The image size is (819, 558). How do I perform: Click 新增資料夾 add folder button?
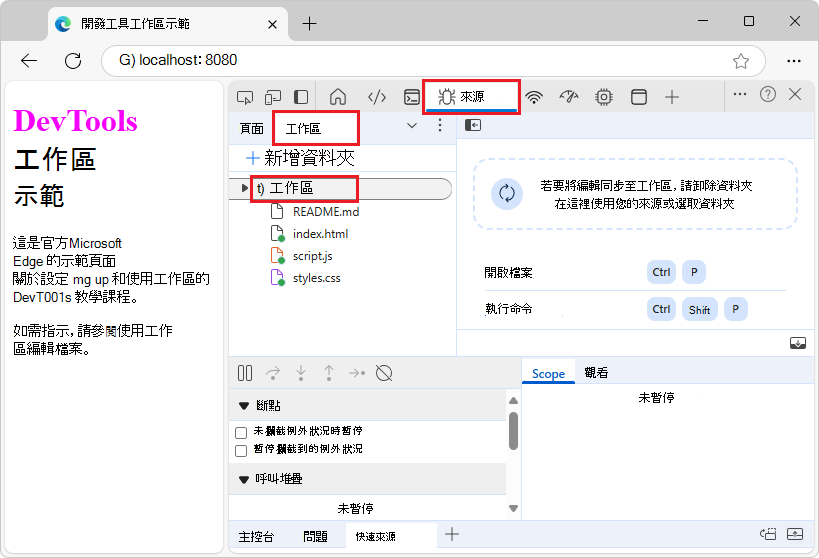[300, 158]
